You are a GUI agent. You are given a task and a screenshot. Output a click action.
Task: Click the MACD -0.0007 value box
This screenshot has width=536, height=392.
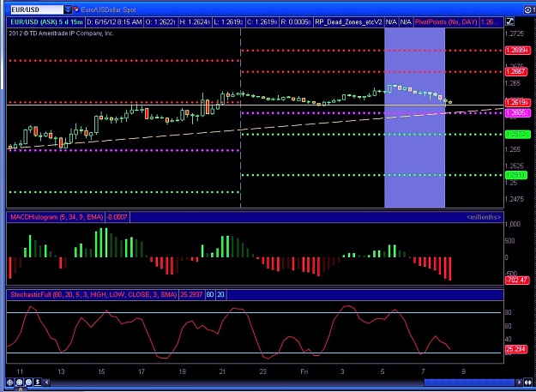(117, 217)
